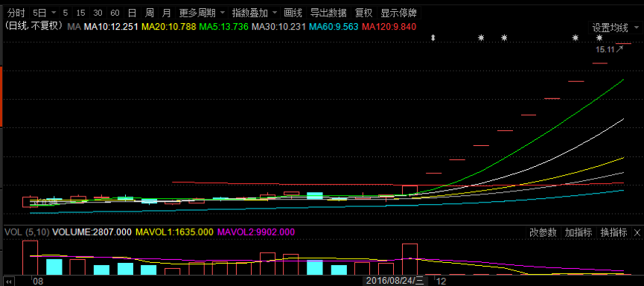Click the yellow MA20:10.788 label
644x286 pixels.
[x=169, y=27]
